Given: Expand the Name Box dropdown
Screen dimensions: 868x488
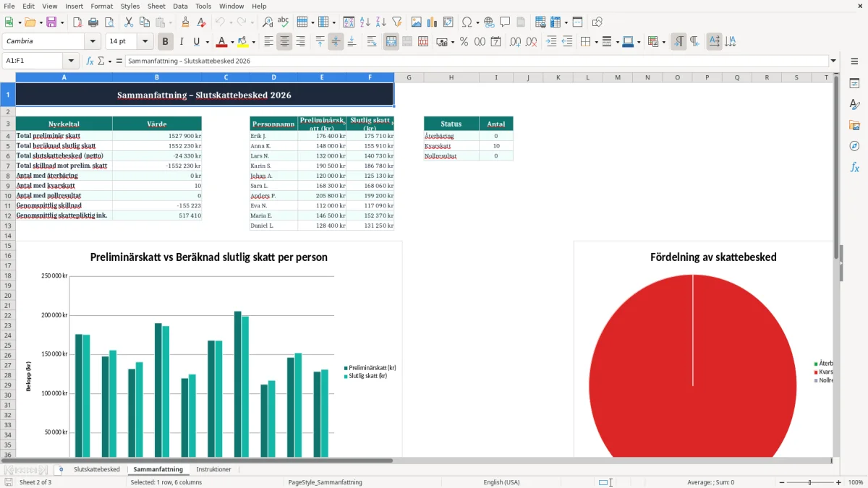Looking at the screenshot, I should 71,61.
